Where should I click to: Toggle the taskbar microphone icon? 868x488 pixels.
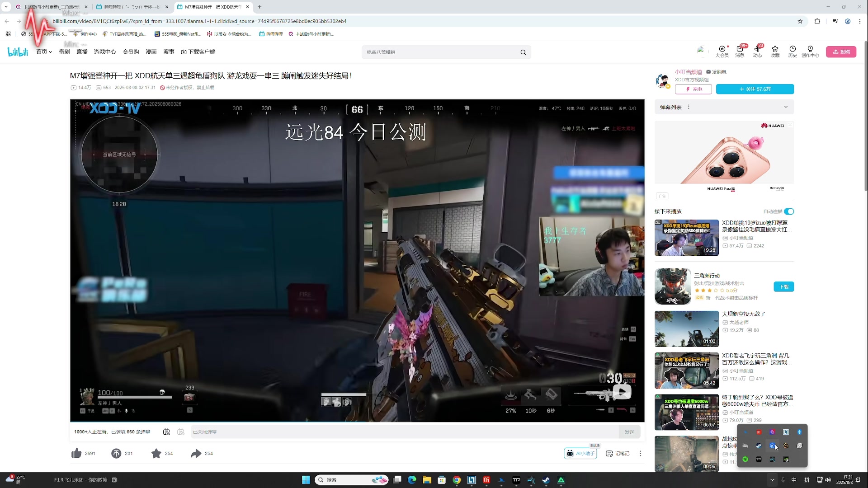783,480
